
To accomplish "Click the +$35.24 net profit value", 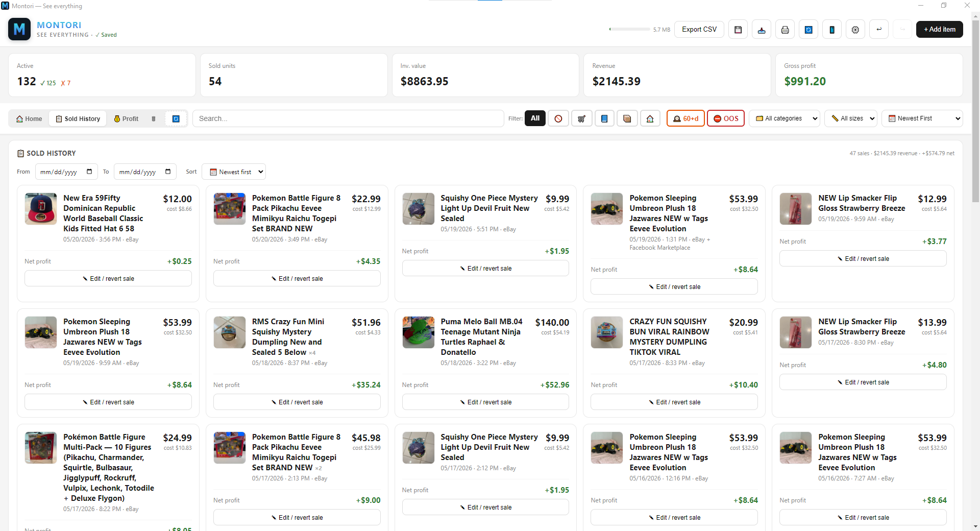I will click(366, 385).
